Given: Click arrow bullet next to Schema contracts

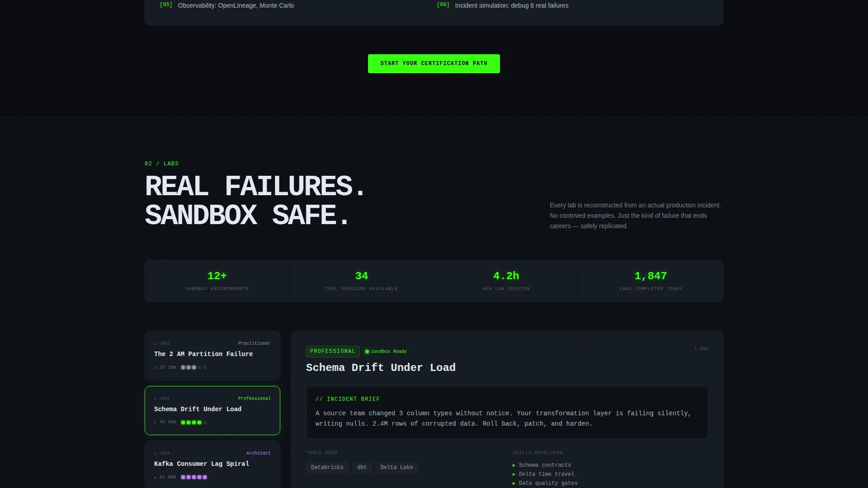Looking at the screenshot, I should (514, 465).
